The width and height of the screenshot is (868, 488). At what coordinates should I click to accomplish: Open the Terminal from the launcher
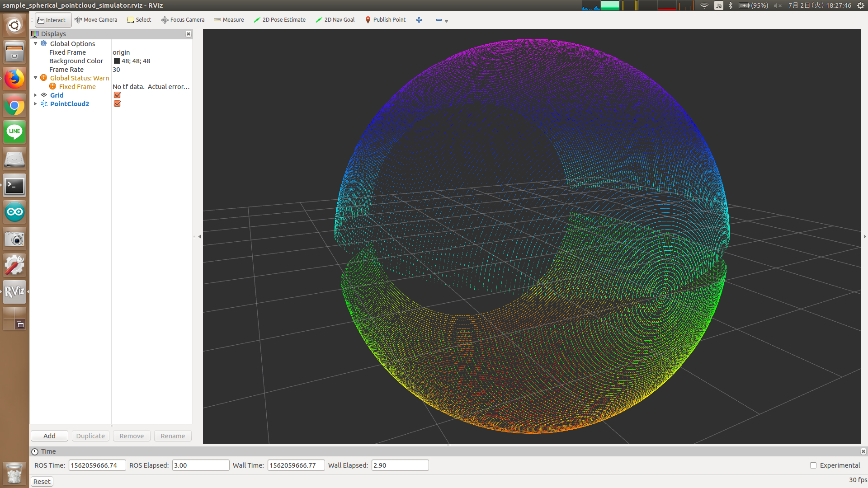[14, 186]
